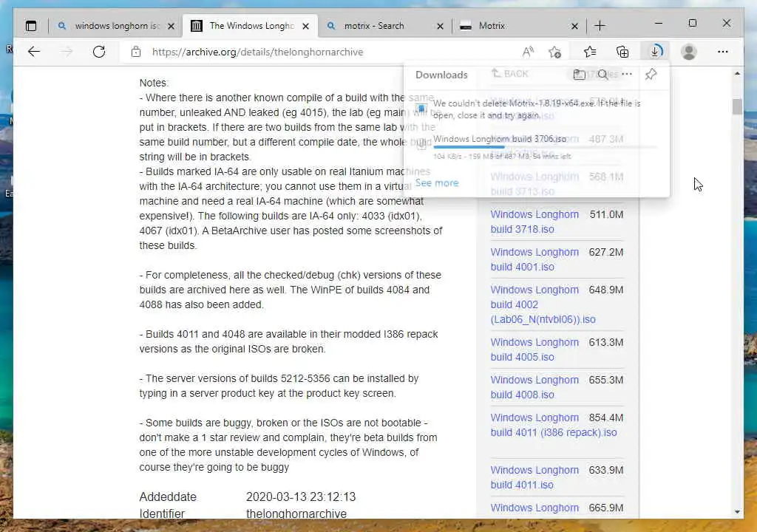This screenshot has width=757, height=532.
Task: Click See more in Downloads
Action: tap(437, 183)
